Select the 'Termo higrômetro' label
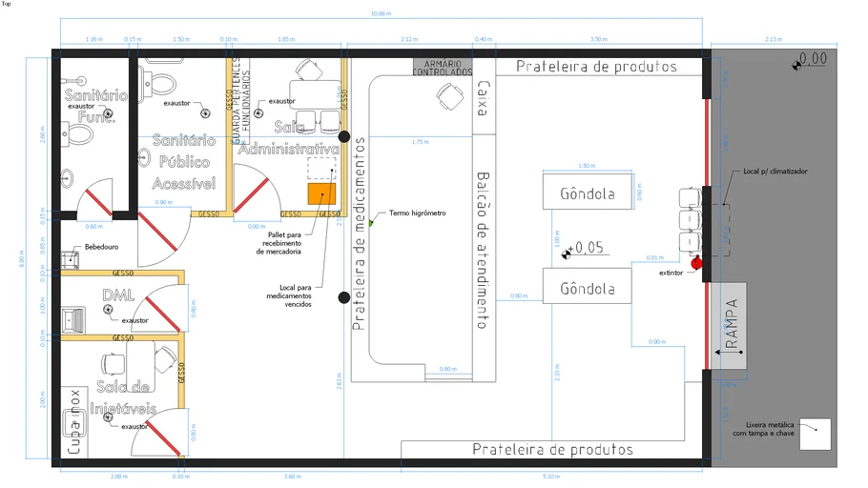This screenshot has height=488, width=868. coord(418,213)
